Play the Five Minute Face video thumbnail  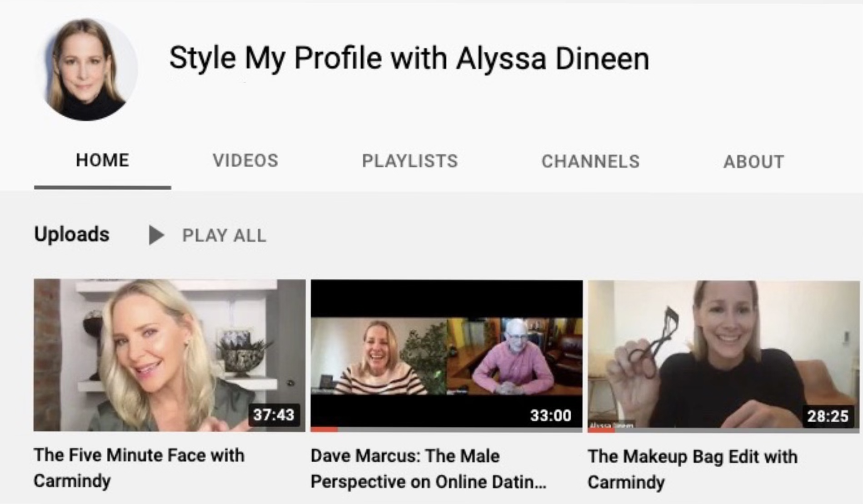pos(169,354)
